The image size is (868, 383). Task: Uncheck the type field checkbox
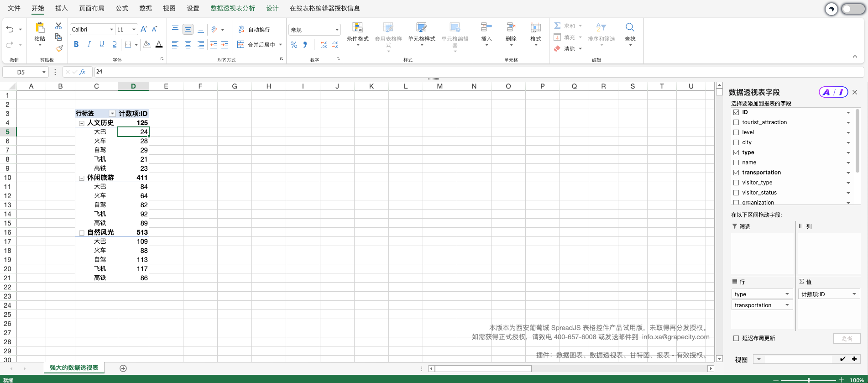736,152
